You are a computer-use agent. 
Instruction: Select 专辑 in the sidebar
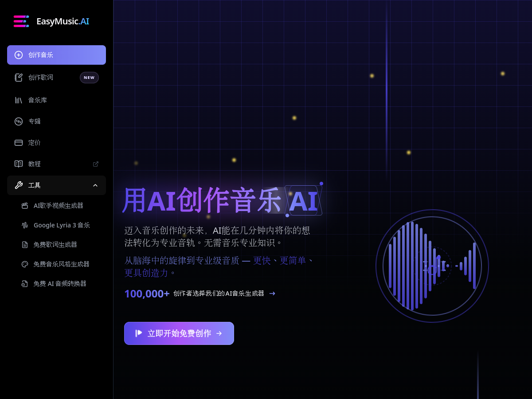pyautogui.click(x=56, y=121)
